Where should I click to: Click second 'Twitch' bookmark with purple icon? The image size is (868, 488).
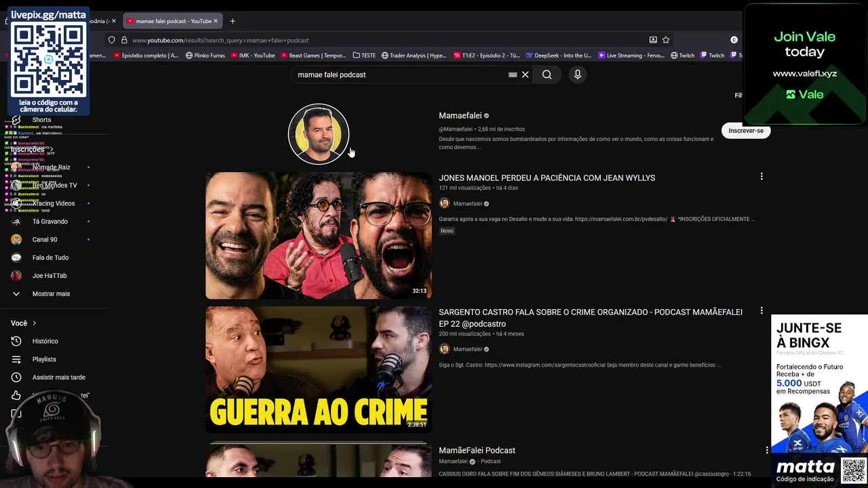(x=713, y=56)
